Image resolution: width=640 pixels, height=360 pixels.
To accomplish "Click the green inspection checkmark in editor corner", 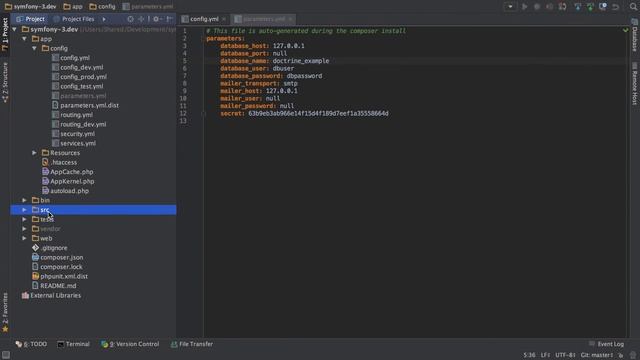I will click(x=625, y=30).
